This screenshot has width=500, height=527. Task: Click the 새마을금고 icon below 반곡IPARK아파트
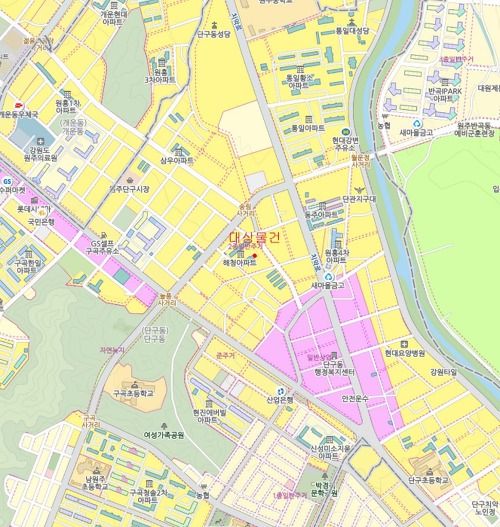tap(417, 124)
